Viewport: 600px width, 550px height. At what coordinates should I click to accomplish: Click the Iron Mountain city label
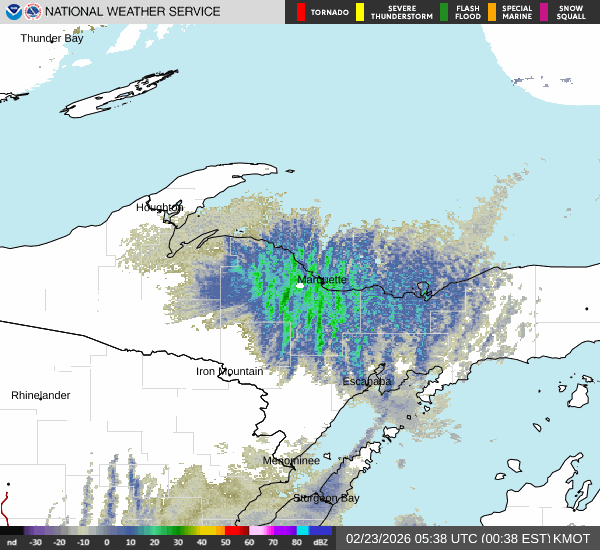[x=229, y=371]
